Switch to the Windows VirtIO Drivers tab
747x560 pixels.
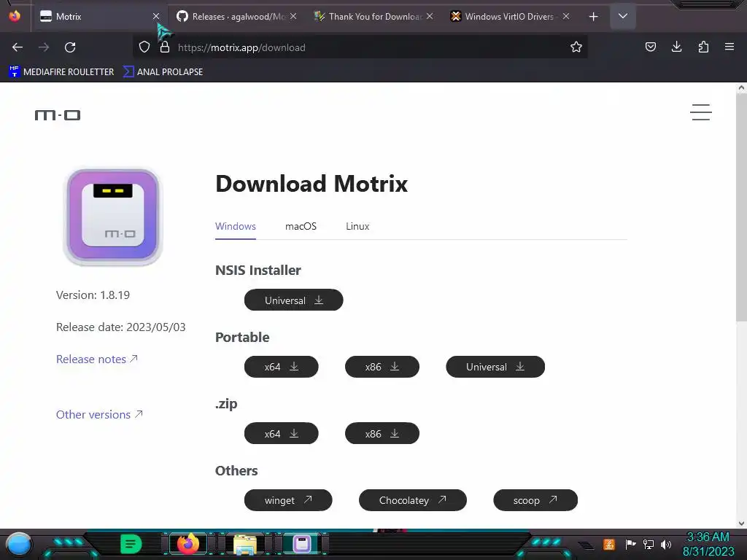click(x=510, y=17)
